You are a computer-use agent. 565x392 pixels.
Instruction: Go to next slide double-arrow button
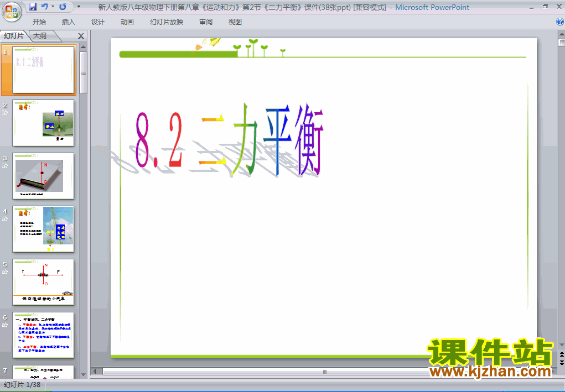[561, 363]
